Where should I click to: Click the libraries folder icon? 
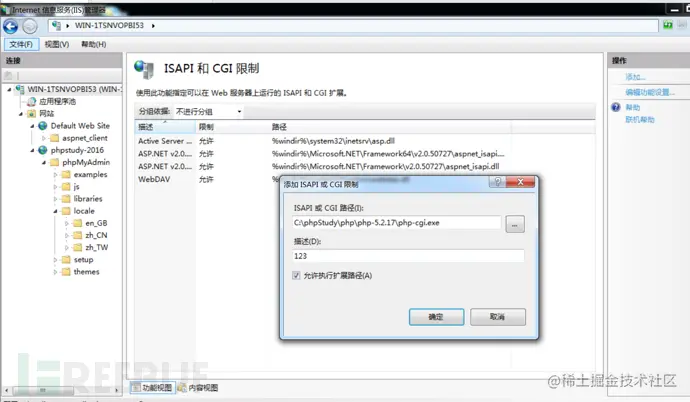(x=66, y=199)
